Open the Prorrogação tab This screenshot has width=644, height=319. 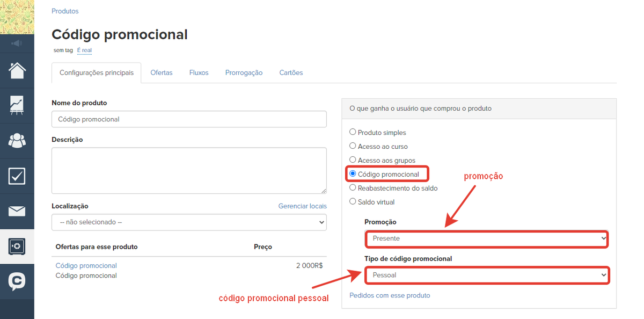(244, 73)
